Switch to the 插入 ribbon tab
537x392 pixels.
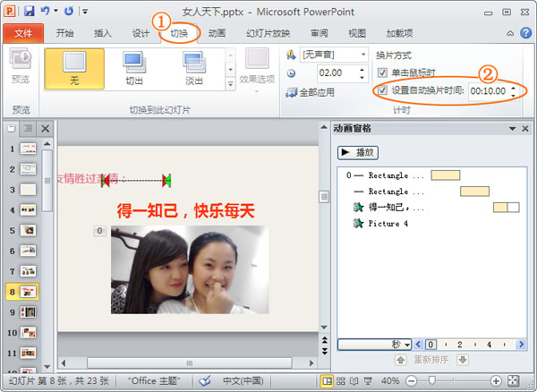coord(103,33)
